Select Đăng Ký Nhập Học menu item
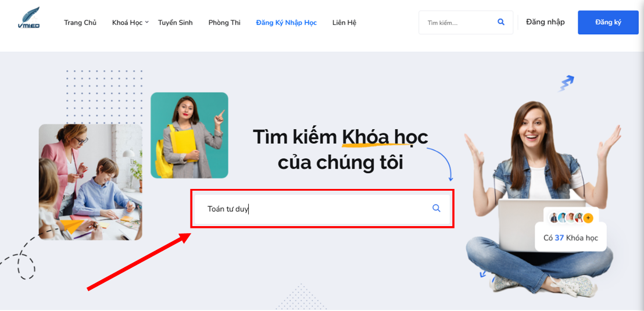 287,23
